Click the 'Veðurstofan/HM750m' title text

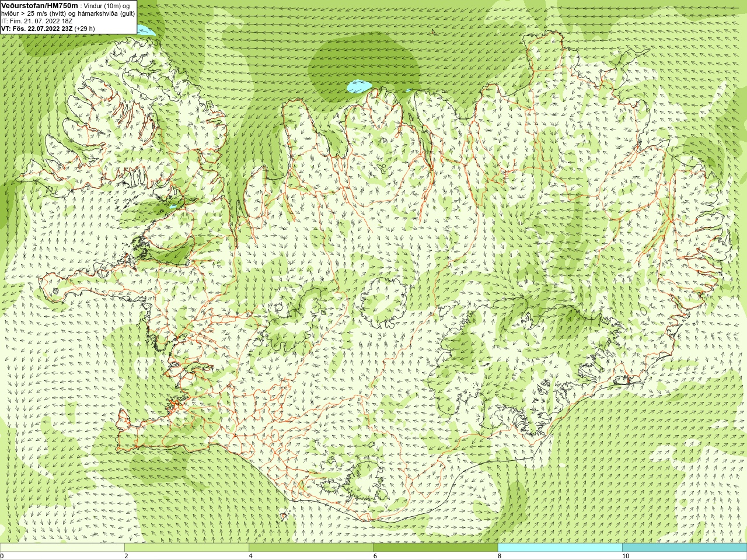pyautogui.click(x=40, y=5)
